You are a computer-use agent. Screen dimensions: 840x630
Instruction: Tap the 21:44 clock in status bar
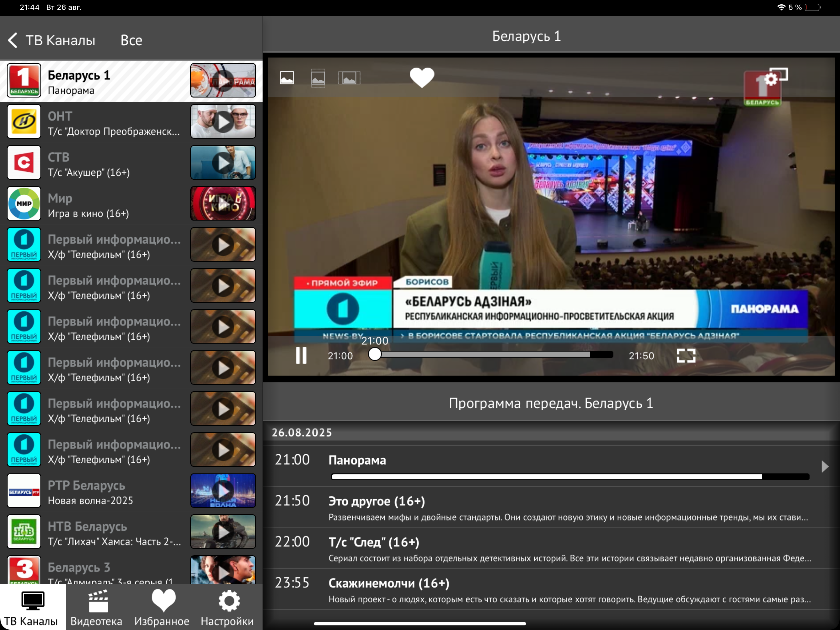[30, 7]
